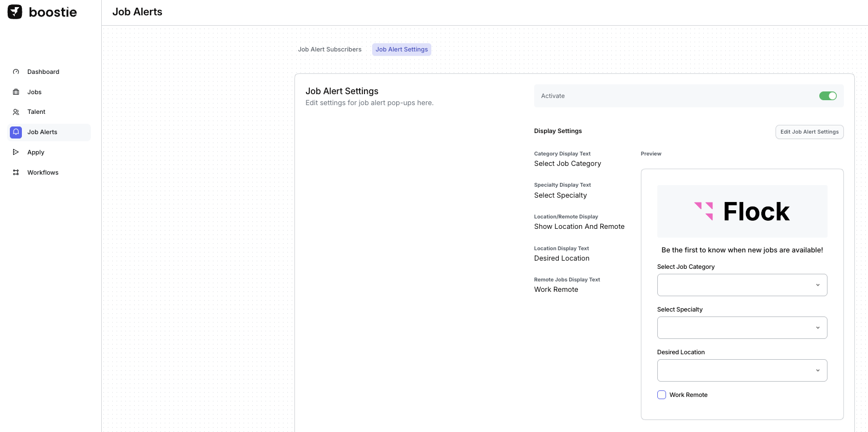Open Workflows via its nodes icon
The image size is (868, 432).
click(16, 172)
